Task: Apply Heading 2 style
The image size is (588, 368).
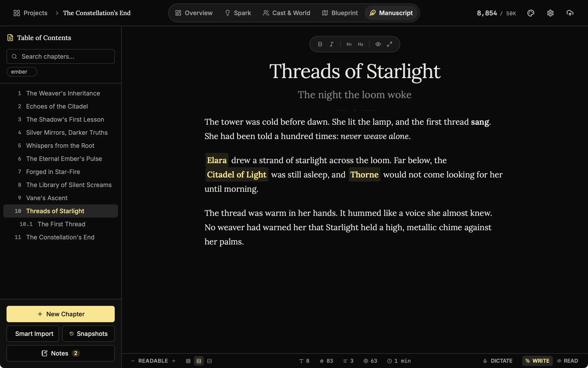Action: pyautogui.click(x=361, y=44)
